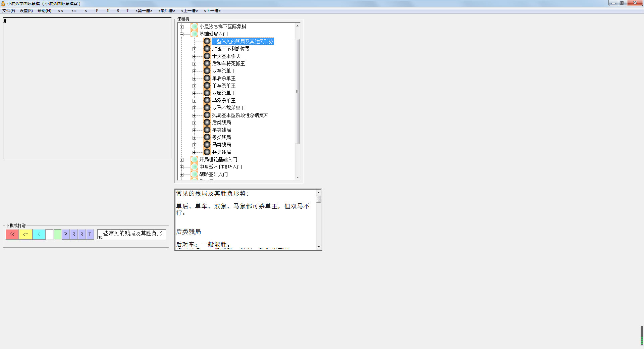Expand the 战略基础入门 tree node
Screen dimensions: 644x349
point(181,174)
